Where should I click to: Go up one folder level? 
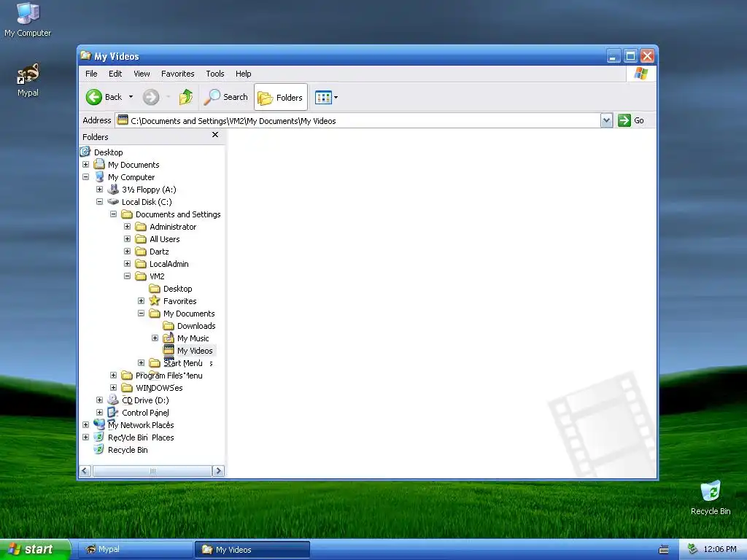coord(186,97)
